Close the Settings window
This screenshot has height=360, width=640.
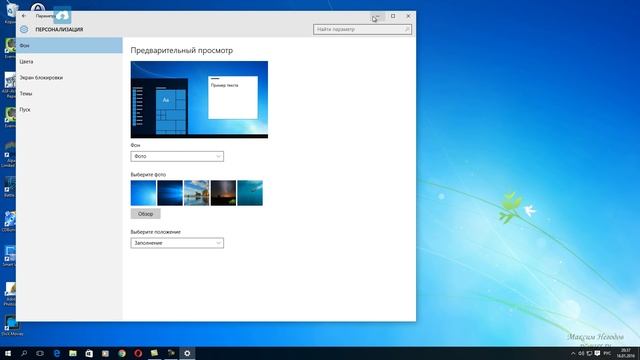click(408, 16)
